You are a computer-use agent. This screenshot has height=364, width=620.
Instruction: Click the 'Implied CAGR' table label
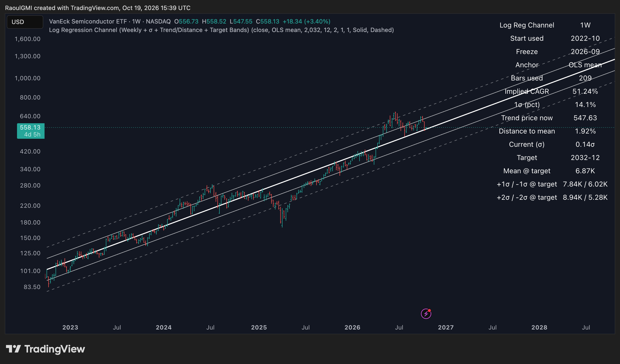tap(527, 91)
